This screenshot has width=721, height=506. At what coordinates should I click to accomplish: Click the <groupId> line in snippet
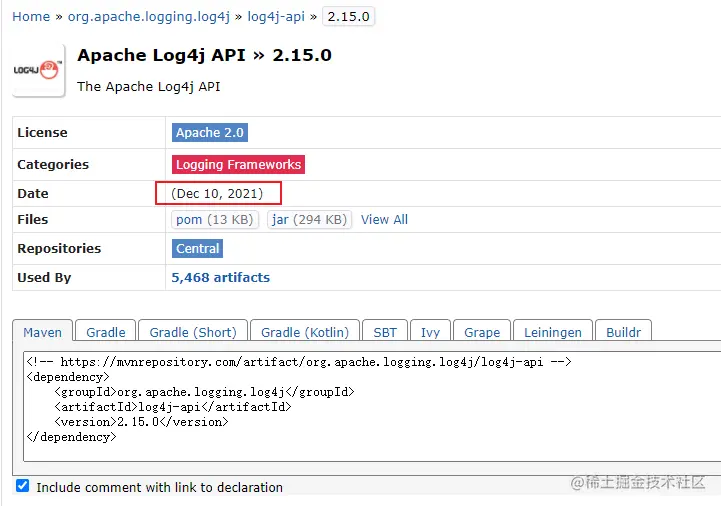204,392
